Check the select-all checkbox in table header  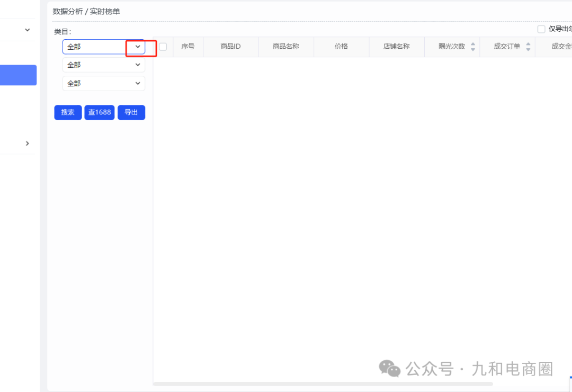163,47
